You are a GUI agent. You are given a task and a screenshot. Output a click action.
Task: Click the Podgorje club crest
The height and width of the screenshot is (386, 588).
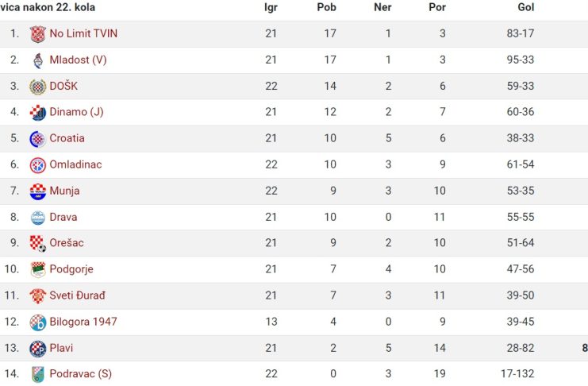(38, 270)
